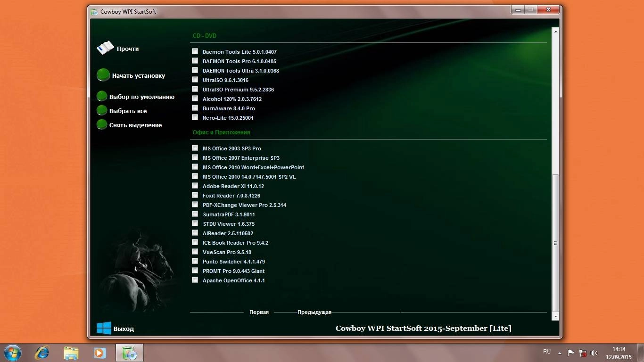Check DAEMON Tools Ultra 3.1.0.0368
644x362 pixels.
click(195, 70)
